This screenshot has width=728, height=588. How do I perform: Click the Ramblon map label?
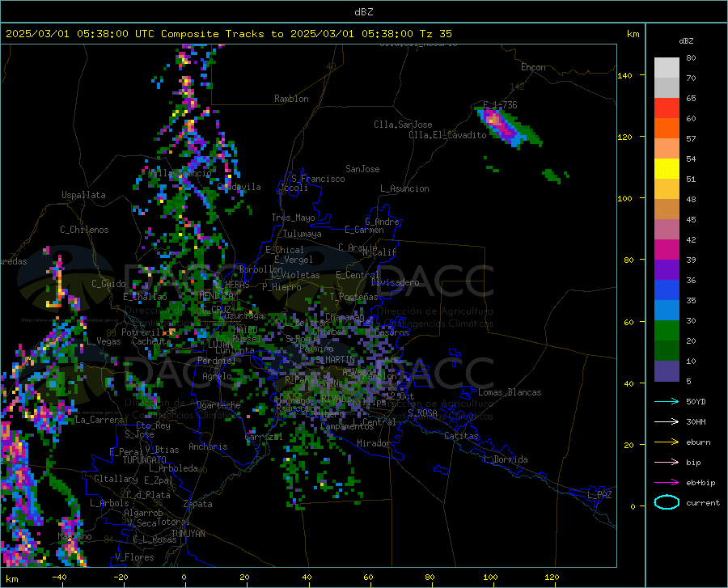tap(291, 99)
